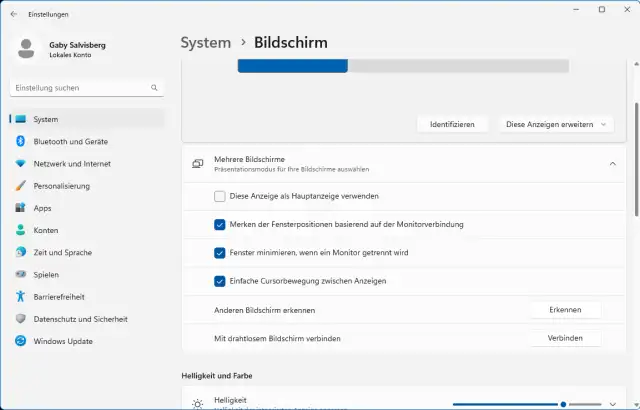Uncheck 'Fenster minimieren, wenn ein Monitor getrennt wird'

(x=220, y=253)
